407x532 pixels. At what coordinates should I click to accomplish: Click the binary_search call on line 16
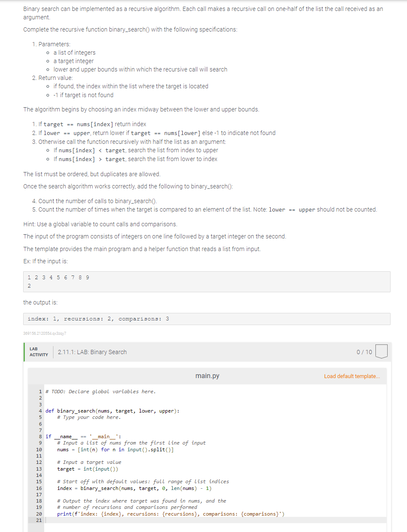(135, 488)
